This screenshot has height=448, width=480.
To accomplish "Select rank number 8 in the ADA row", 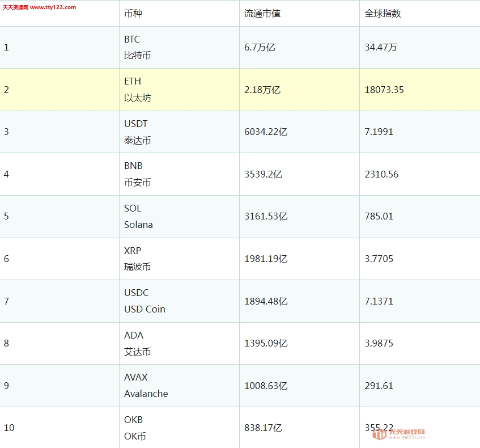I will pos(6,343).
